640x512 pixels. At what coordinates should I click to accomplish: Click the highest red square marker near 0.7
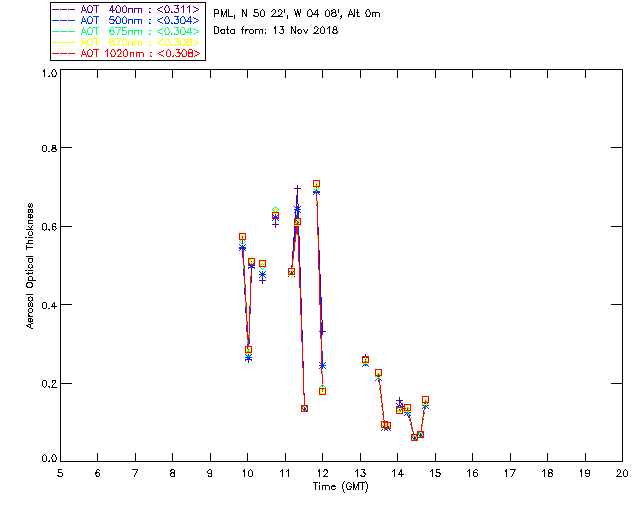click(316, 184)
